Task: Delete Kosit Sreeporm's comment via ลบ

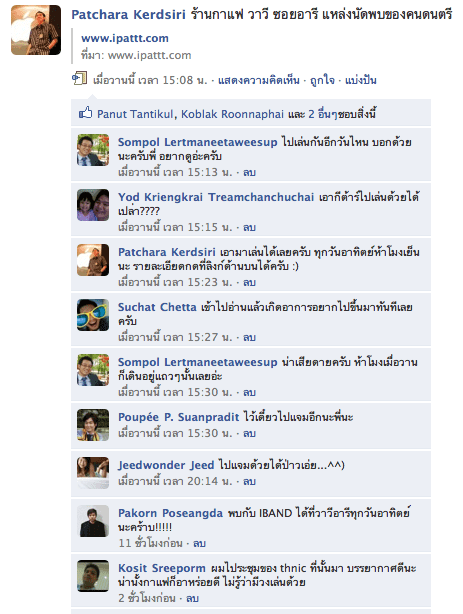Action: [x=192, y=598]
